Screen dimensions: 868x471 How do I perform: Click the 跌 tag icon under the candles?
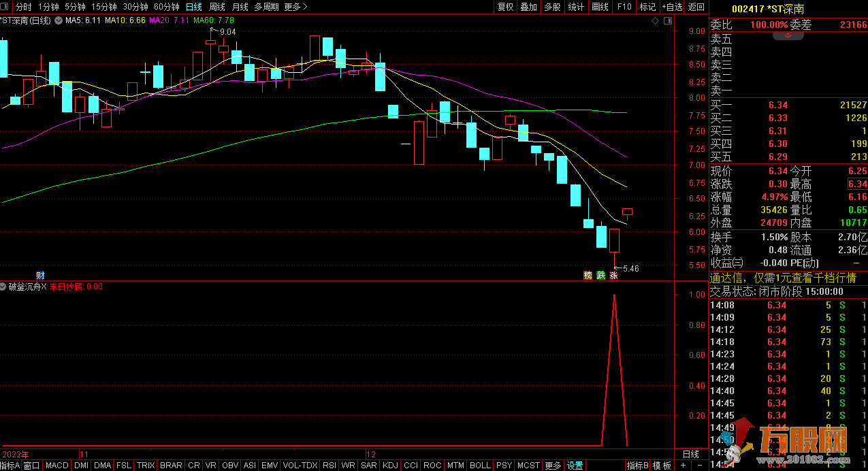pos(600,276)
